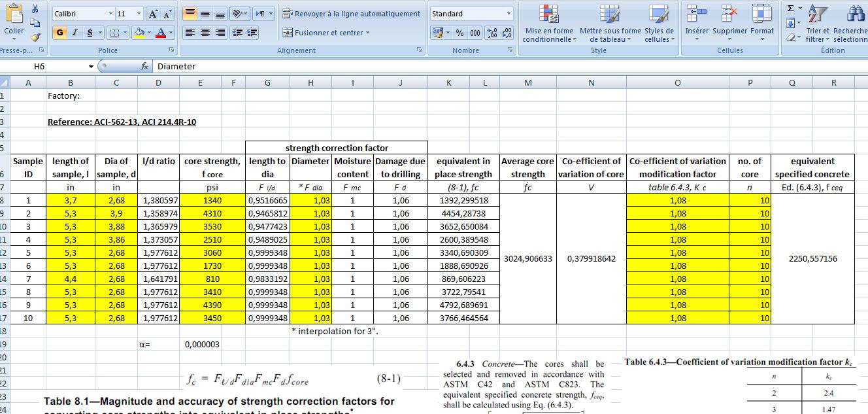Toggle bold (G) formatting
868x414 pixels.
pyautogui.click(x=60, y=33)
